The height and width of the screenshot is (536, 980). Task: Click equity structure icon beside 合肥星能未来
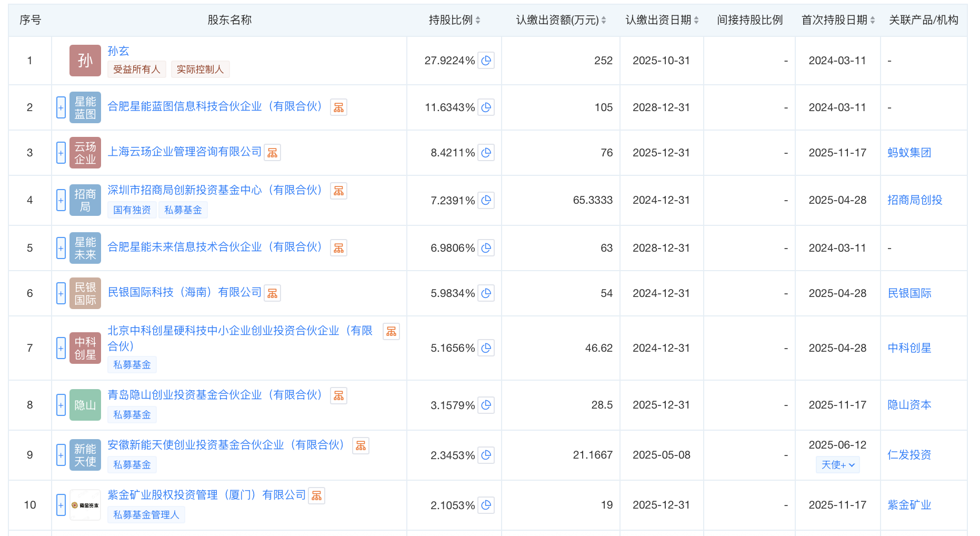(338, 247)
